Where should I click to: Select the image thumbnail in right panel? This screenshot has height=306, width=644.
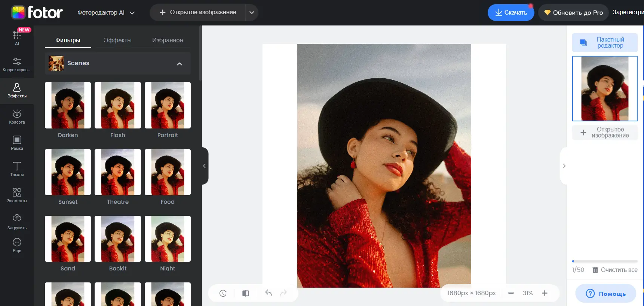coord(605,88)
